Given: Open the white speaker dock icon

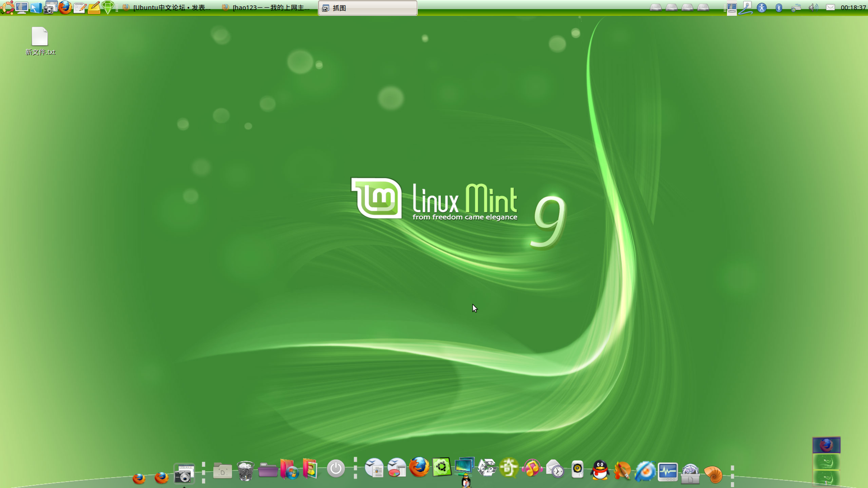Looking at the screenshot, I should point(577,469).
